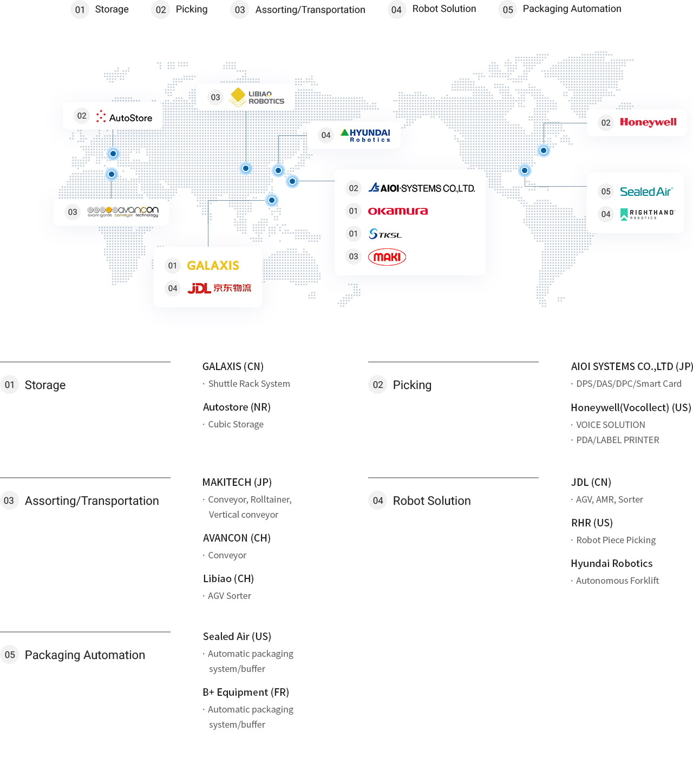This screenshot has height=784, width=693.
Task: Select the 04 Robot Solution legend item at top
Action: point(432,9)
